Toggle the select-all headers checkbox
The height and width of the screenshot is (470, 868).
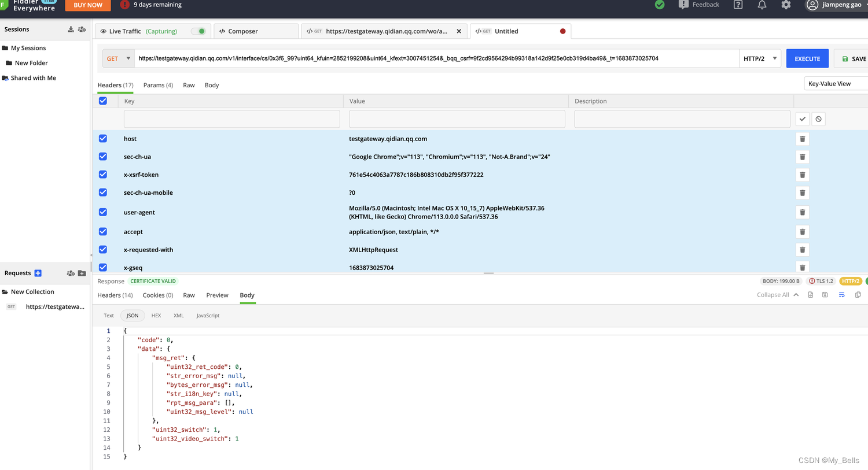coord(103,101)
